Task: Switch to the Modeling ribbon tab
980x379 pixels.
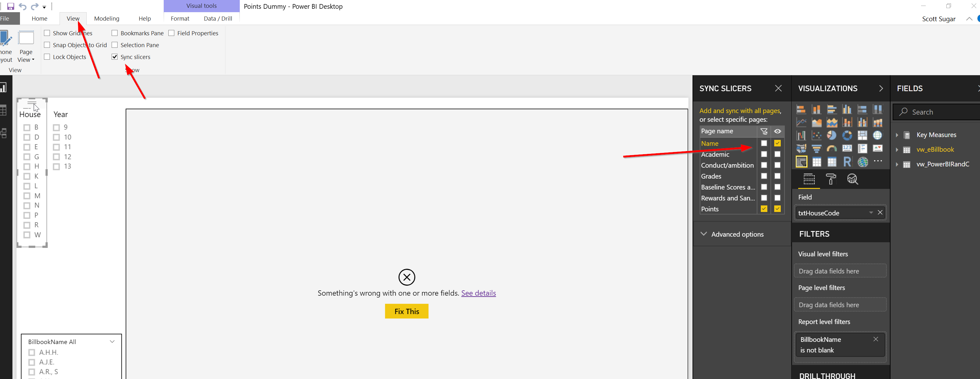Action: pyautogui.click(x=107, y=18)
